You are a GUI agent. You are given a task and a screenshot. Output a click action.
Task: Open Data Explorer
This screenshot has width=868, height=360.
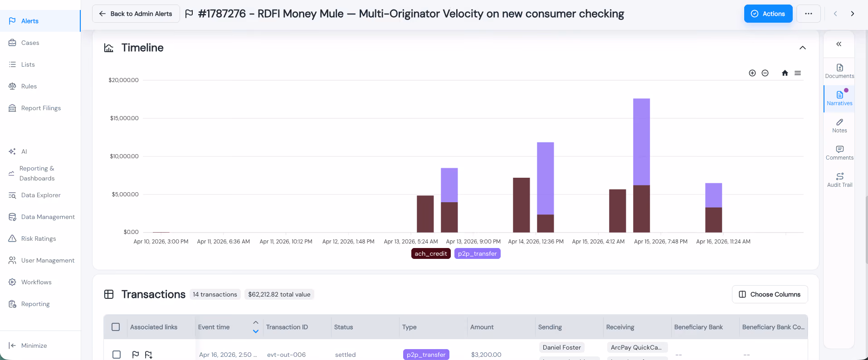click(x=40, y=195)
